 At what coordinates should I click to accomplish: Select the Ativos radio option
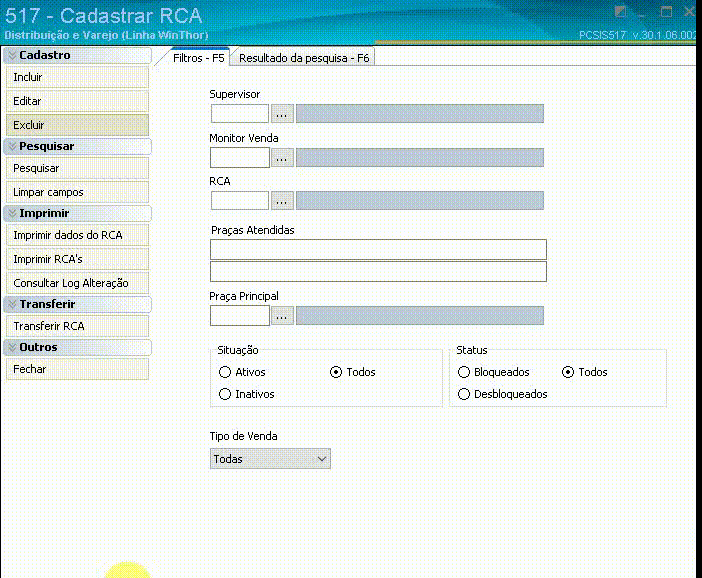click(225, 372)
